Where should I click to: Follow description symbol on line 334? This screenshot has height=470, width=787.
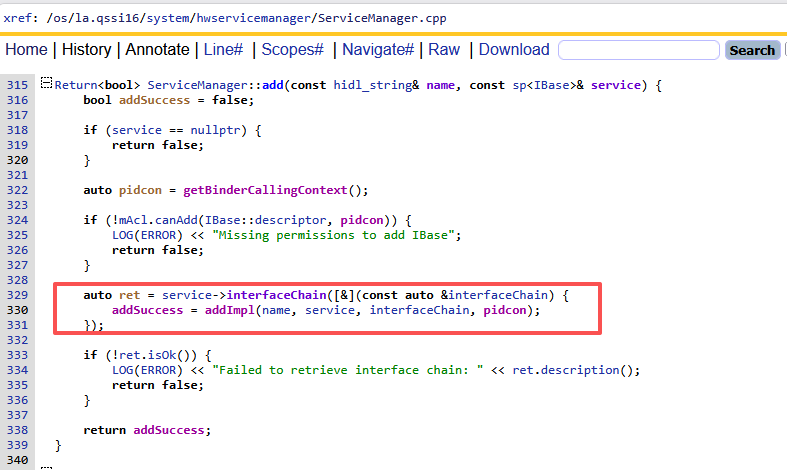pyautogui.click(x=580, y=370)
